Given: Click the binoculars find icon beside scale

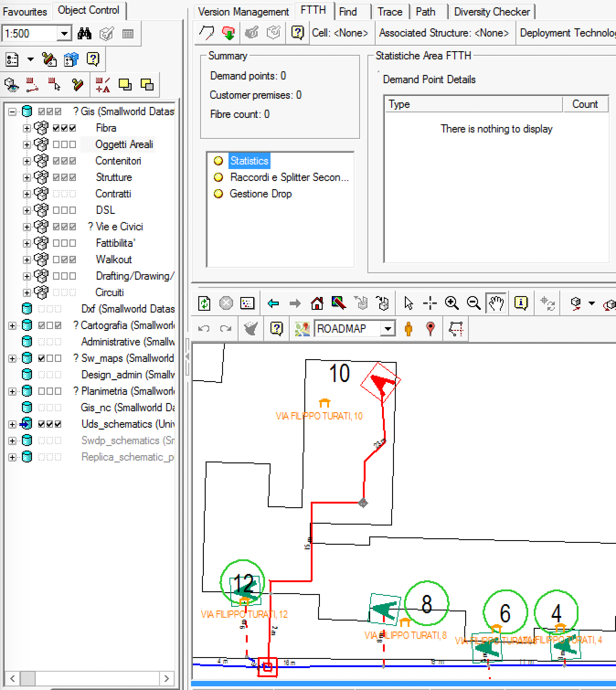Looking at the screenshot, I should pyautogui.click(x=85, y=33).
